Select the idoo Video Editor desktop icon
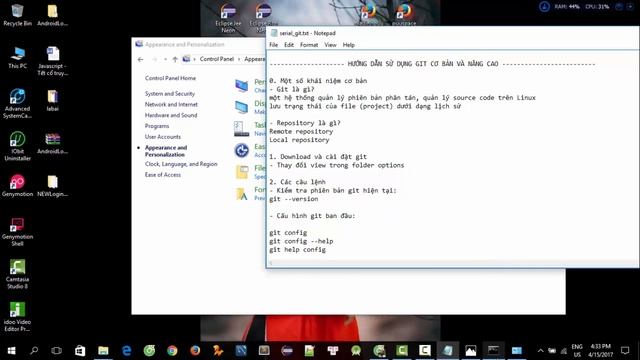Viewport: 640px width, 360px height. click(17, 317)
